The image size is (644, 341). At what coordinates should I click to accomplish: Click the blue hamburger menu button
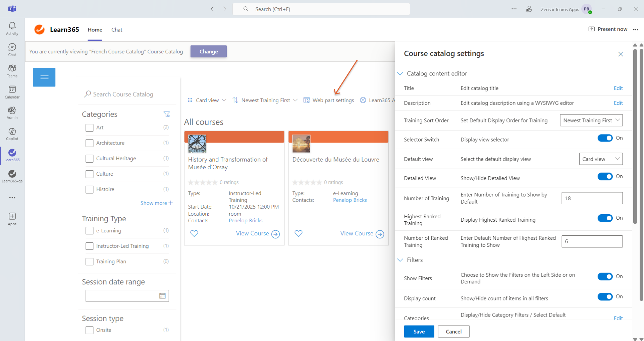(x=44, y=77)
